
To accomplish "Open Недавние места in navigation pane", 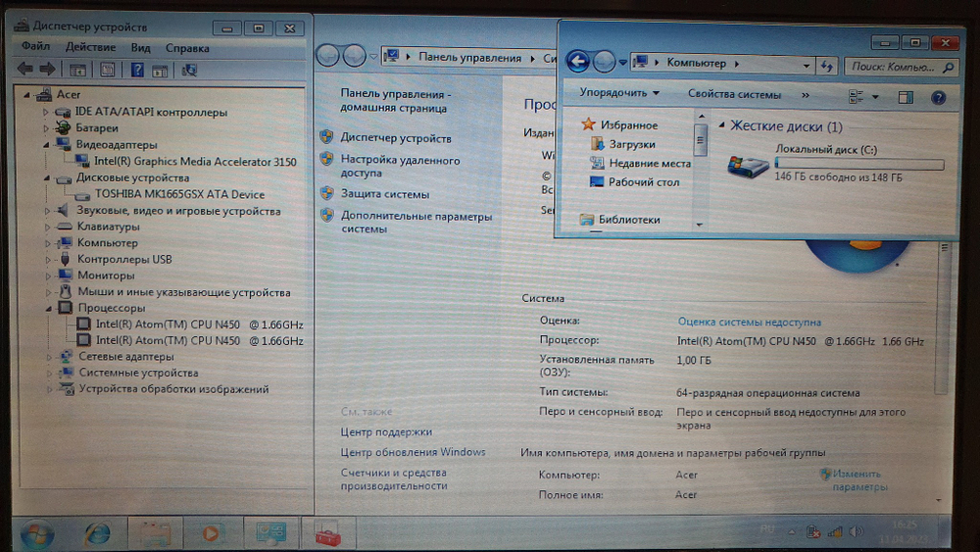I will click(x=650, y=163).
